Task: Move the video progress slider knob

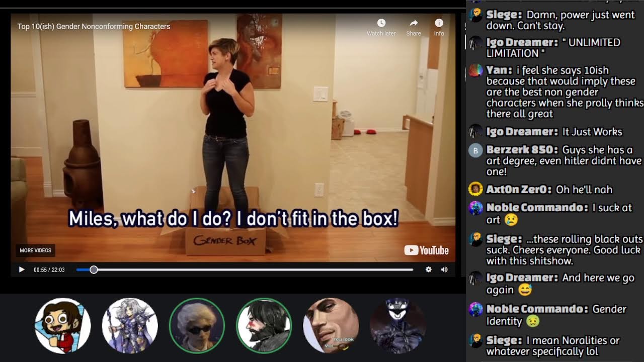Action: (94, 270)
